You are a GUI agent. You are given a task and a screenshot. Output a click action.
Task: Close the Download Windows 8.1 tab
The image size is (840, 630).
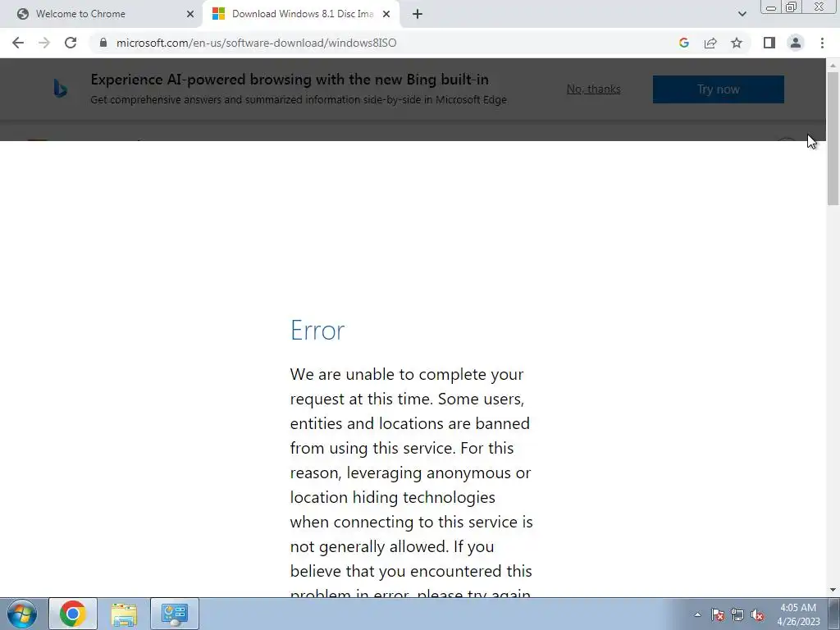pos(386,14)
